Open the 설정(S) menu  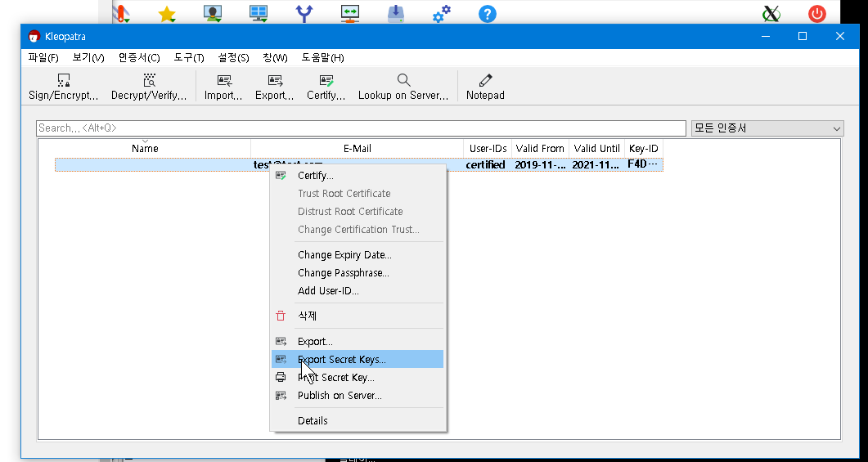[233, 57]
